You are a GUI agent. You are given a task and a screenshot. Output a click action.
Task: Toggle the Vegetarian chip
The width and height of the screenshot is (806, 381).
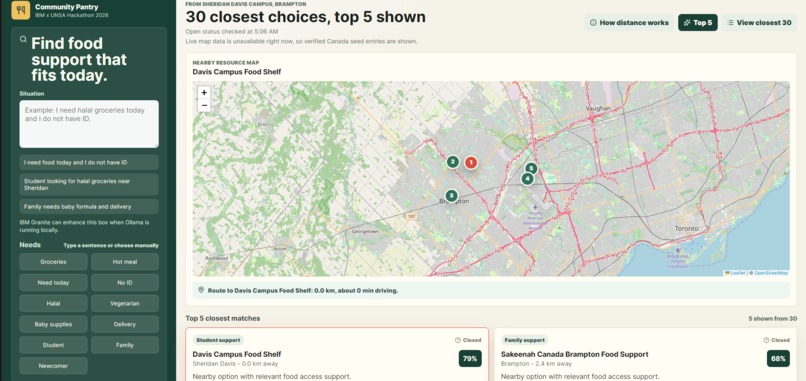125,303
